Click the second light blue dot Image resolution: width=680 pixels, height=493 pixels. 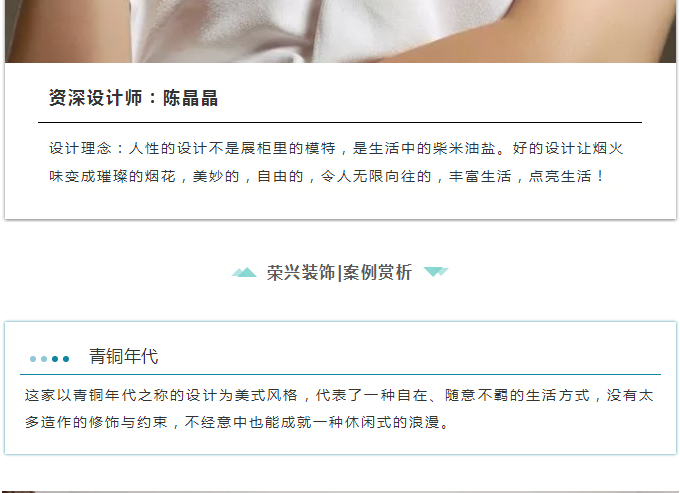point(44,359)
